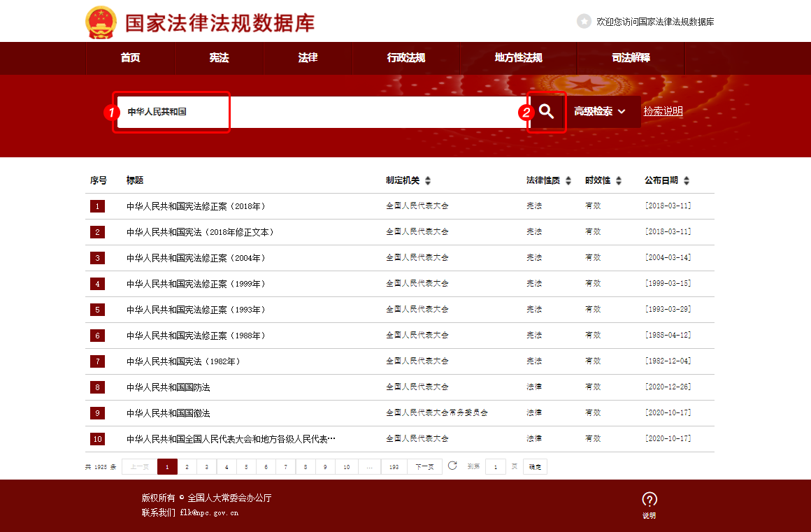Sort by 时效性 column arrows
The image size is (811, 532).
point(619,180)
